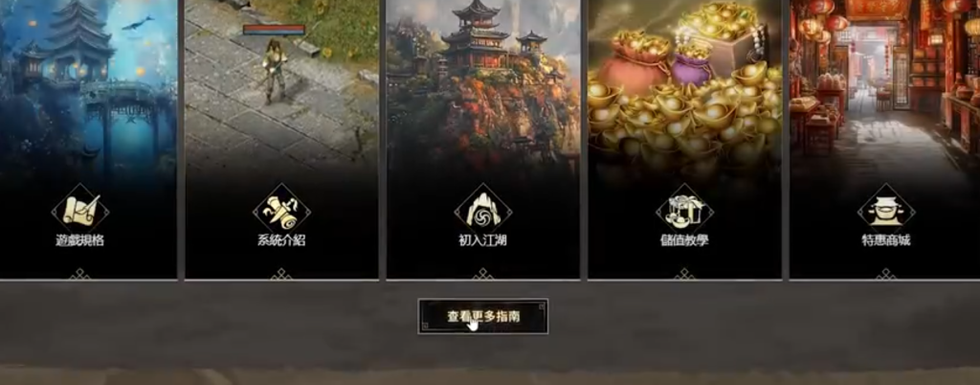The width and height of the screenshot is (980, 385).
Task: Click knot ornament below 特惠商城
Action: pyautogui.click(x=885, y=274)
